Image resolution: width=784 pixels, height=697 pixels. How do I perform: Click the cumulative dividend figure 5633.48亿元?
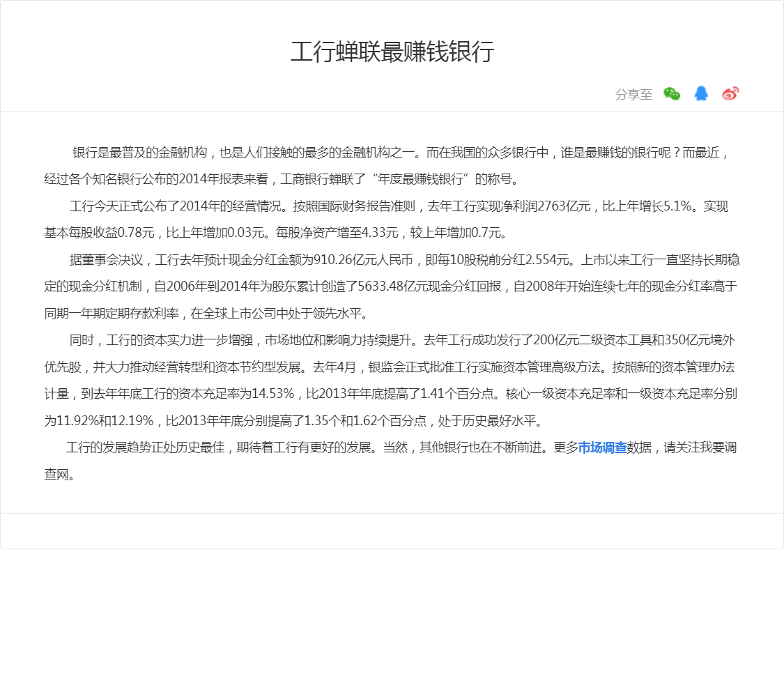tap(393, 286)
